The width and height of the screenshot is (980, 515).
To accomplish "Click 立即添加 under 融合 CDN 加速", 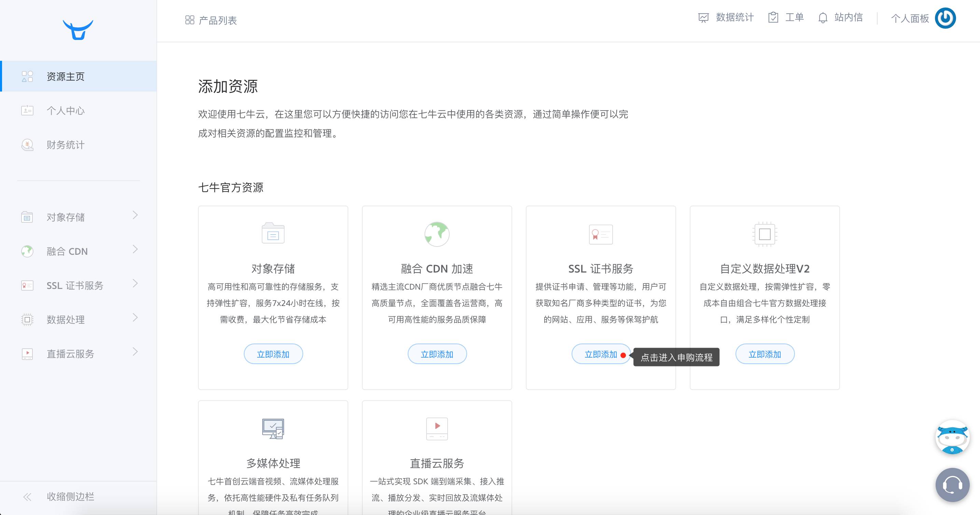I will click(437, 354).
